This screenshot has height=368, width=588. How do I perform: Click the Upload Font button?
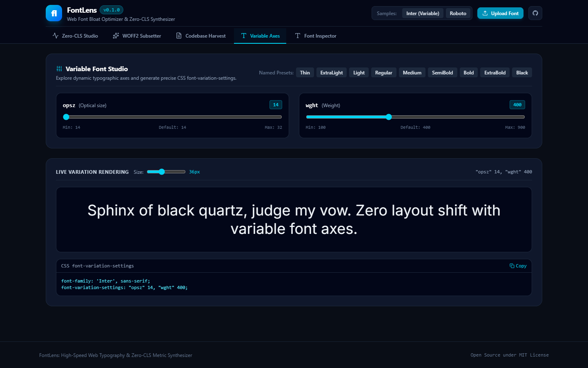pyautogui.click(x=500, y=13)
